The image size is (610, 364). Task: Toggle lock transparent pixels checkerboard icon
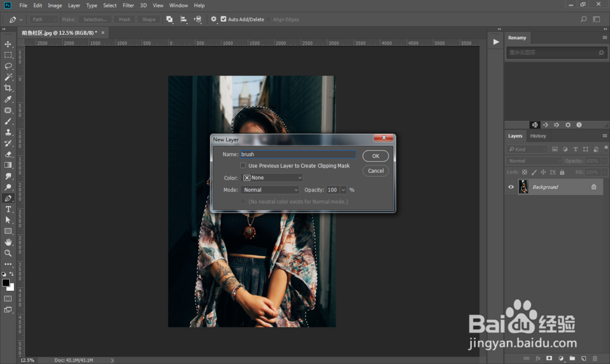[x=525, y=173]
